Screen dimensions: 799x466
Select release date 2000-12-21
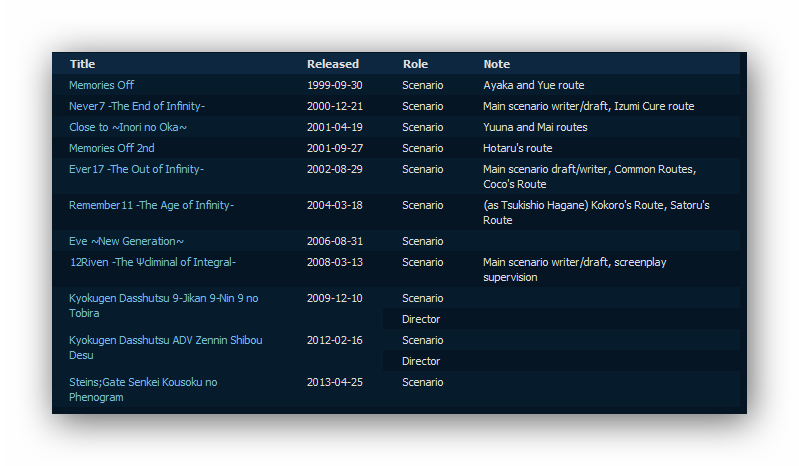(335, 106)
